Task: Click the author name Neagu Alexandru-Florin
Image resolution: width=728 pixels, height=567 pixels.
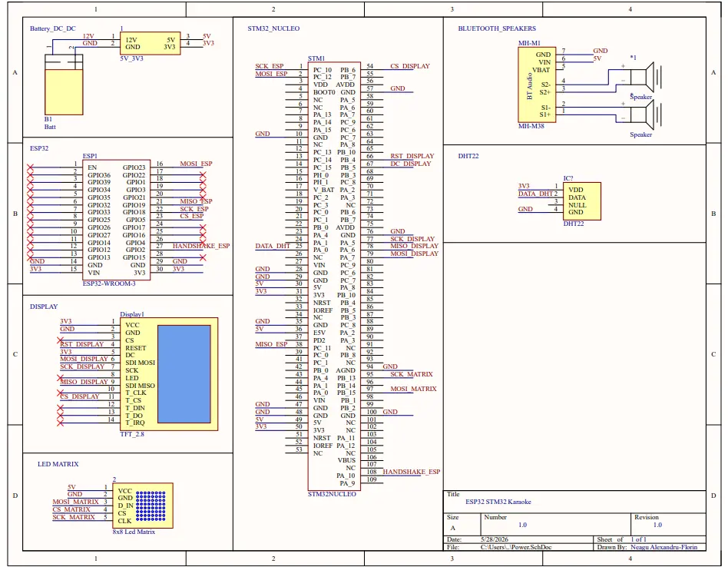Action: coord(664,547)
